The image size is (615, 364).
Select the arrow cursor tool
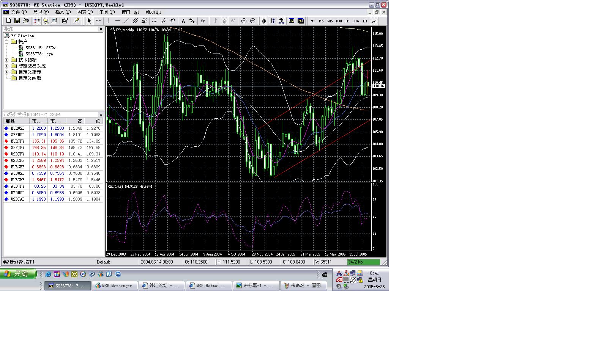(x=89, y=21)
